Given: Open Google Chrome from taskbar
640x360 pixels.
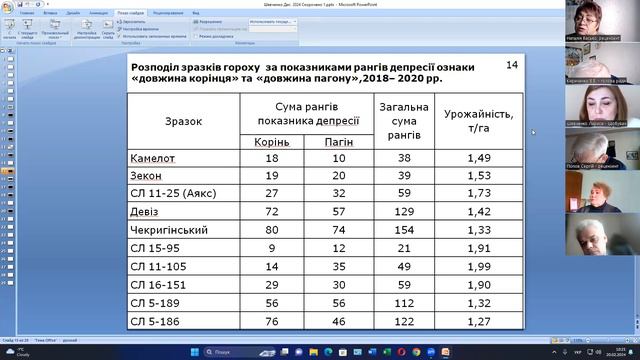Looking at the screenshot, I should pyautogui.click(x=416, y=352).
